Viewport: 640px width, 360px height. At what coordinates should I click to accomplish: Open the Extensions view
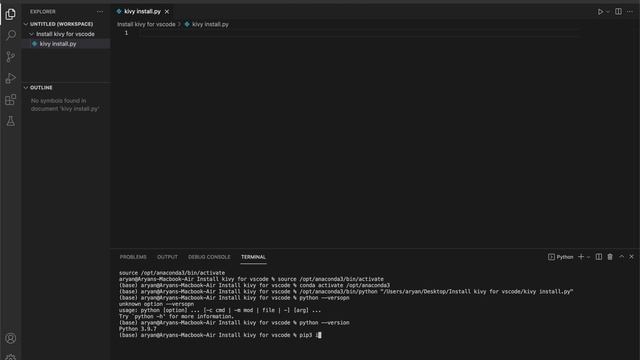coord(11,100)
